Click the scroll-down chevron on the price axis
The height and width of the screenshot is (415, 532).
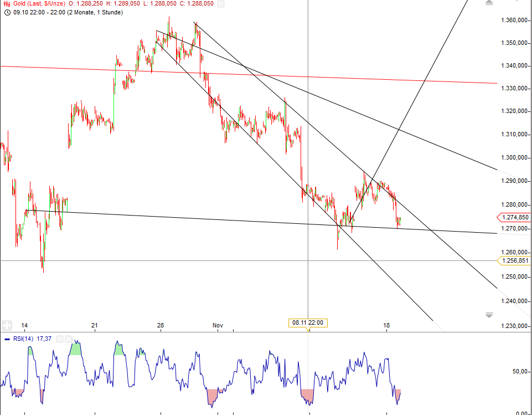pos(489,314)
